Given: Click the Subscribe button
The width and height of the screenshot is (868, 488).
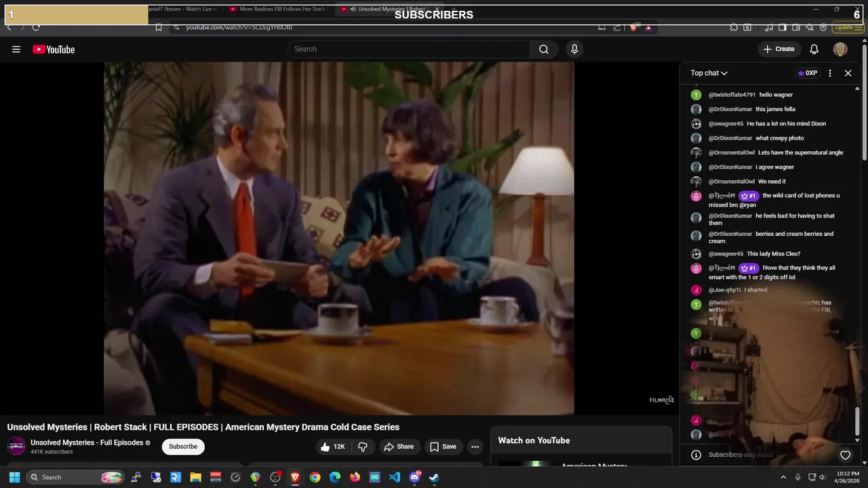Looking at the screenshot, I should pos(183,447).
